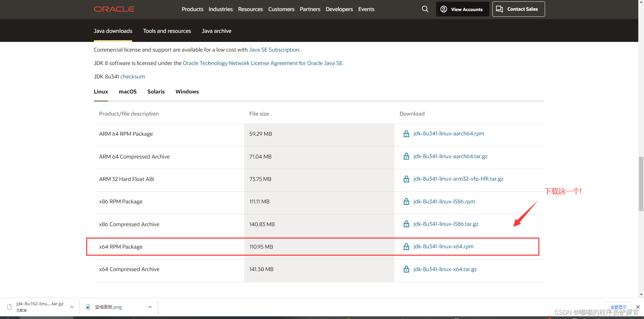Viewport: 644px width, 319px height.
Task: Open Partners menu in Oracle header
Action: [310, 9]
